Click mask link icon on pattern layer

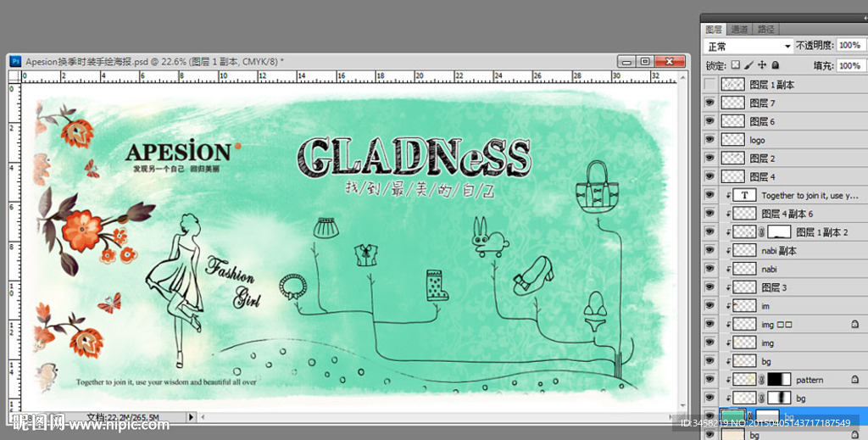coord(762,380)
